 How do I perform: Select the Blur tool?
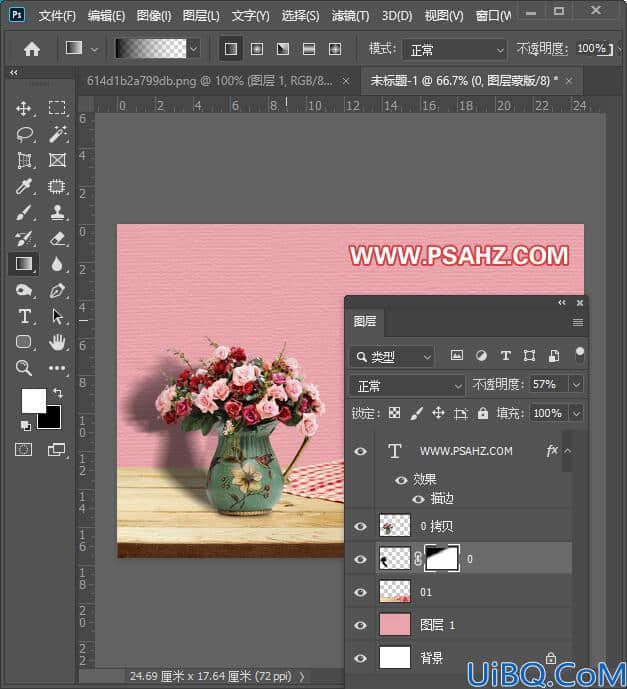(x=57, y=264)
